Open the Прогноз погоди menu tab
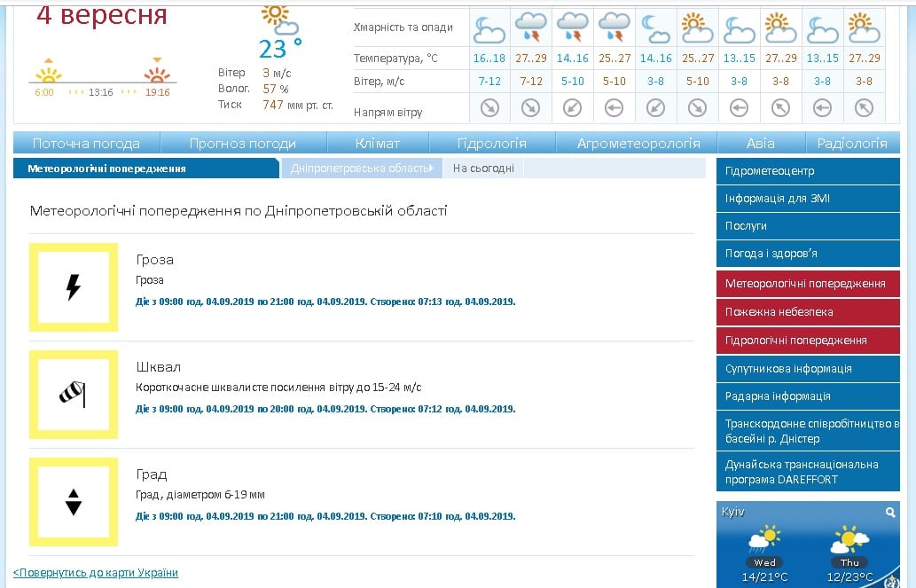The image size is (916, 588). pos(243,143)
